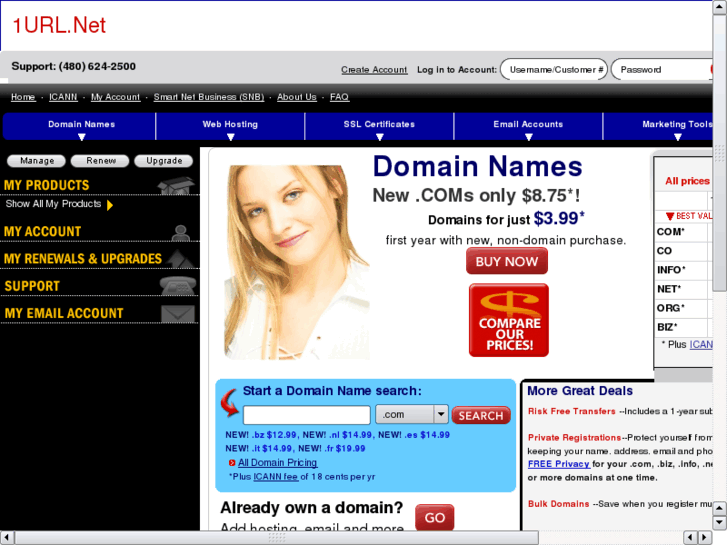Viewport: 727px width, 545px height.
Task: Click the up arrow icon beside Renewals
Action: pyautogui.click(x=180, y=259)
